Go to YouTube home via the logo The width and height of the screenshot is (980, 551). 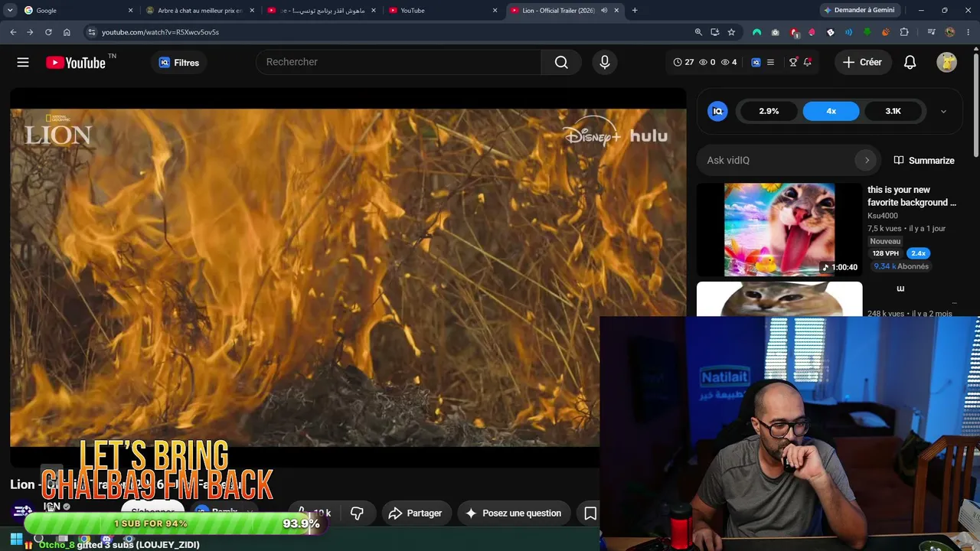point(76,63)
